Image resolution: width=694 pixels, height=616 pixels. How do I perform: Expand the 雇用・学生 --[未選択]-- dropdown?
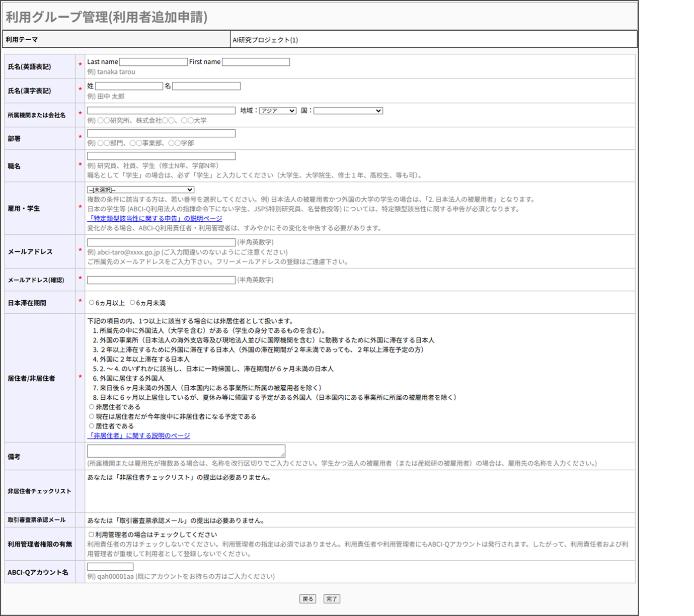pyautogui.click(x=140, y=190)
